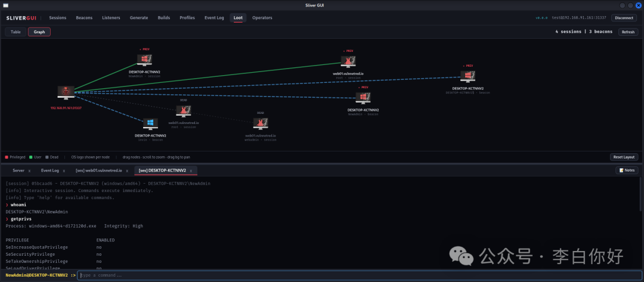Close the web01.vulnnetred.io session tab
This screenshot has height=282, width=644.
127,171
